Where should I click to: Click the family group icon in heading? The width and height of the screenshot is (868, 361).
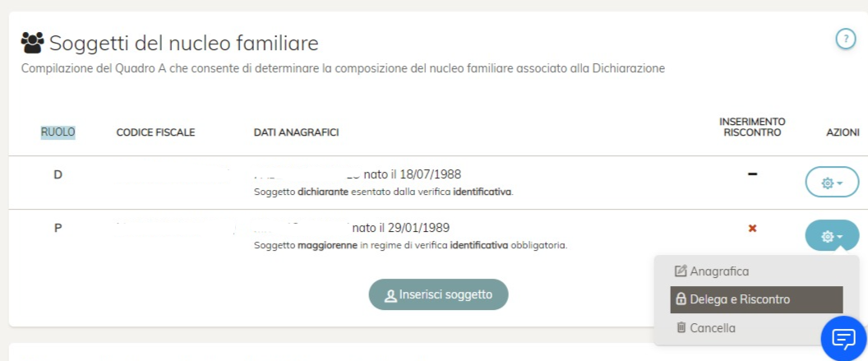coord(32,43)
